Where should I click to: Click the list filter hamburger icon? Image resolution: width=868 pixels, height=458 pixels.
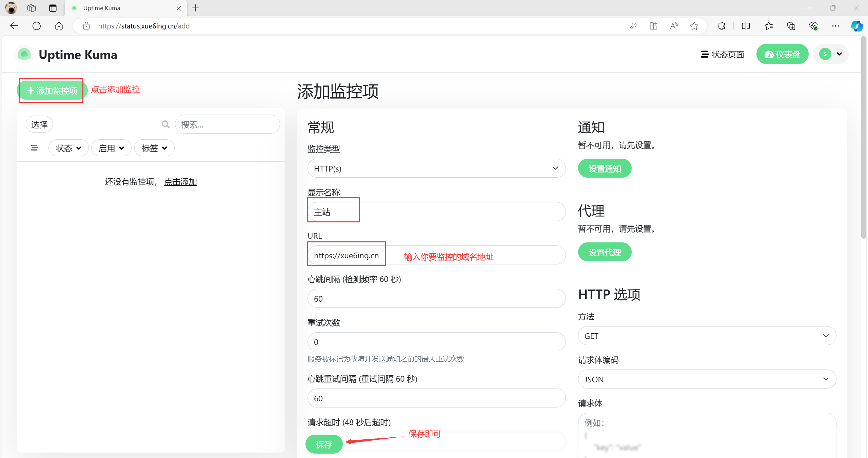34,148
